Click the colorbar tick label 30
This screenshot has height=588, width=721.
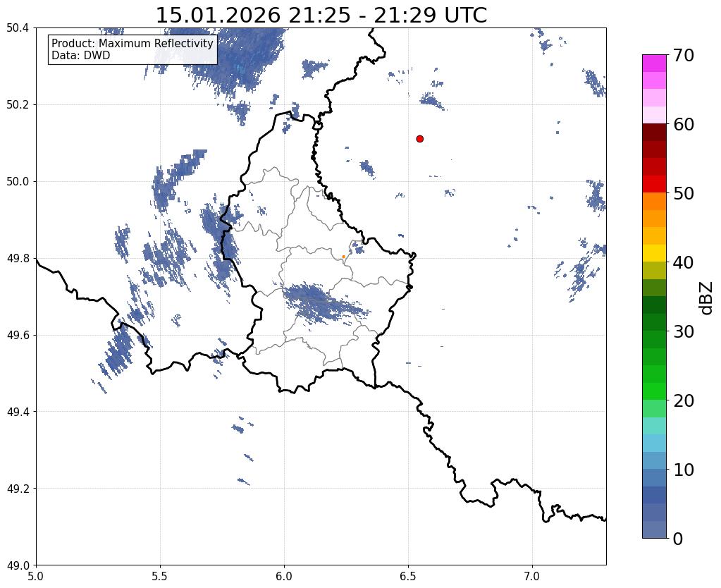pyautogui.click(x=684, y=331)
